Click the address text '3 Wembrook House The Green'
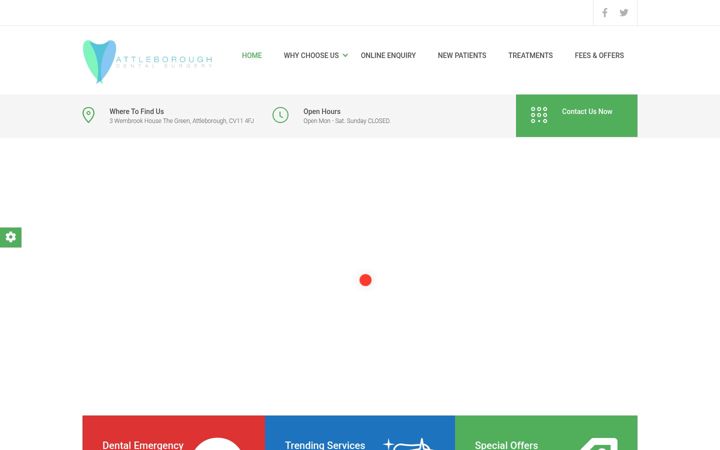 pyautogui.click(x=181, y=121)
